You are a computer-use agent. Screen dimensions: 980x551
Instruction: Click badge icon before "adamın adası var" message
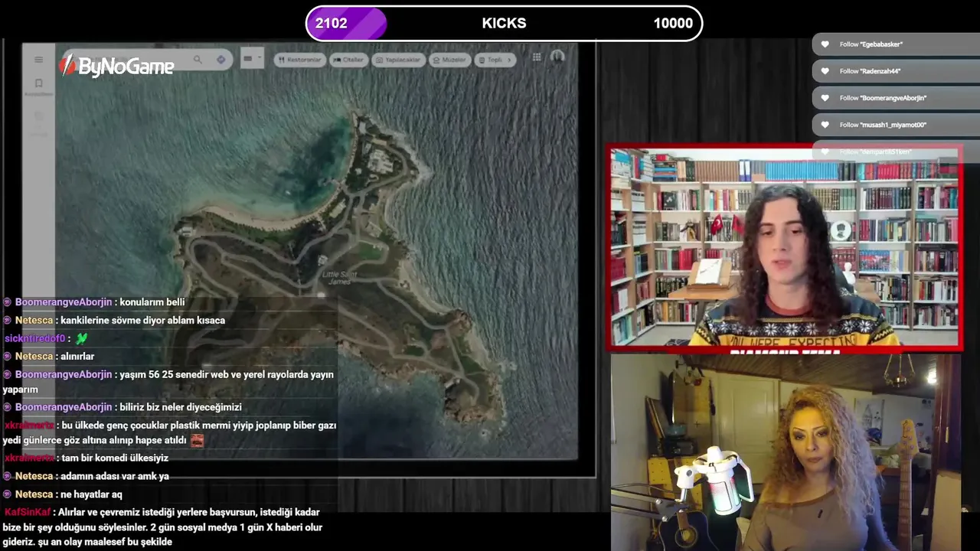(8, 476)
